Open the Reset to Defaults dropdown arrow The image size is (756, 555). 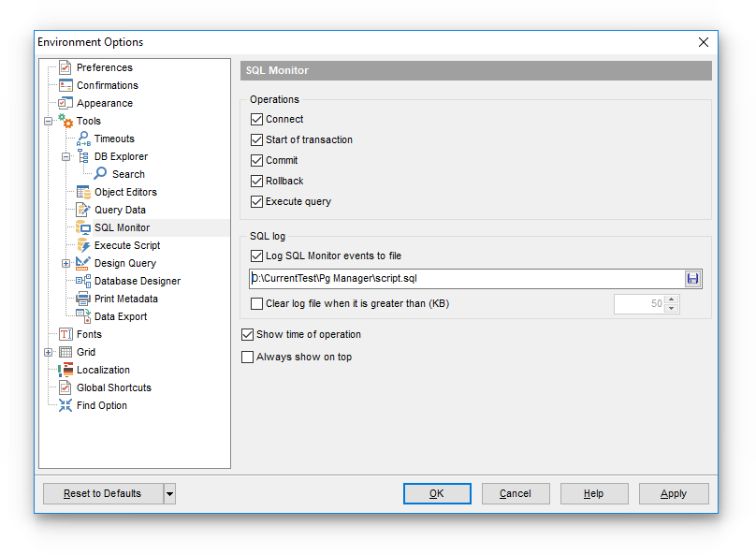coord(169,494)
